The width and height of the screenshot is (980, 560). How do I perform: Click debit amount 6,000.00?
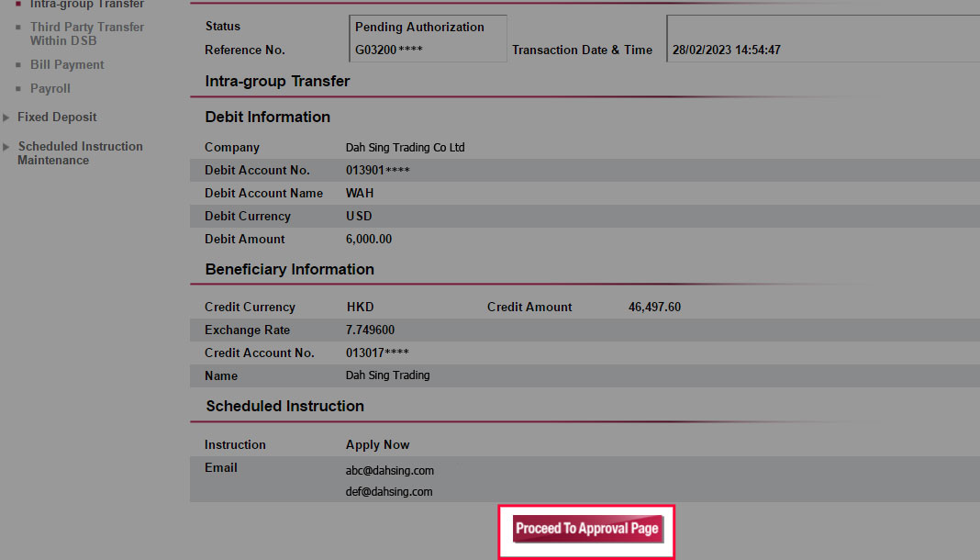(x=369, y=239)
